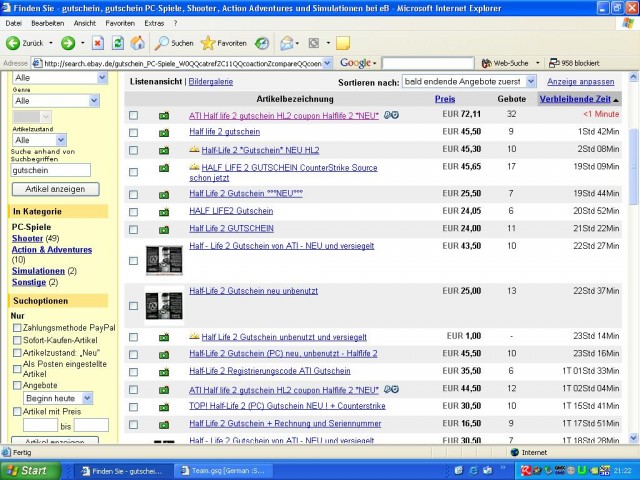This screenshot has height=480, width=640.
Task: Click the Suchbegriffen field containing gutschein
Action: point(51,170)
